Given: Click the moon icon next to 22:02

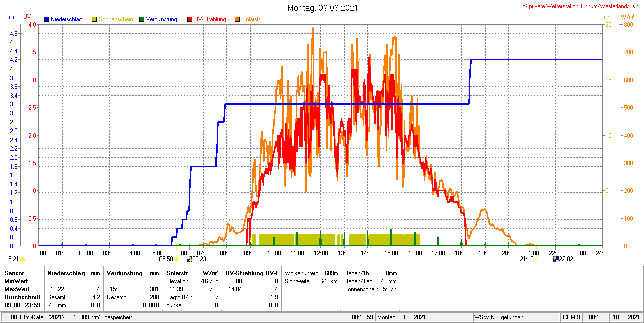Looking at the screenshot, I should tap(556, 259).
